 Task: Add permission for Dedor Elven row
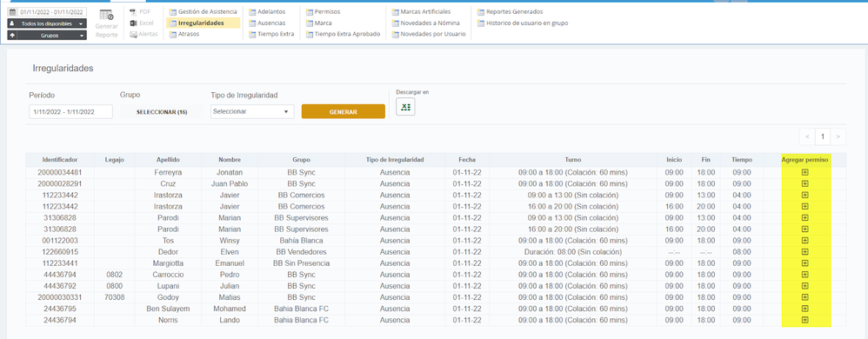coord(805,251)
